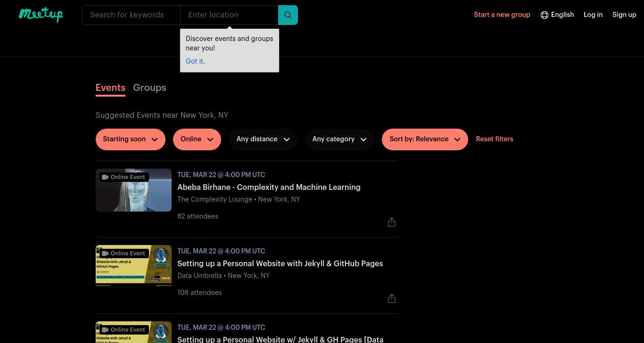Start a new group link
Screen dimensions: 644x343
(x=502, y=15)
